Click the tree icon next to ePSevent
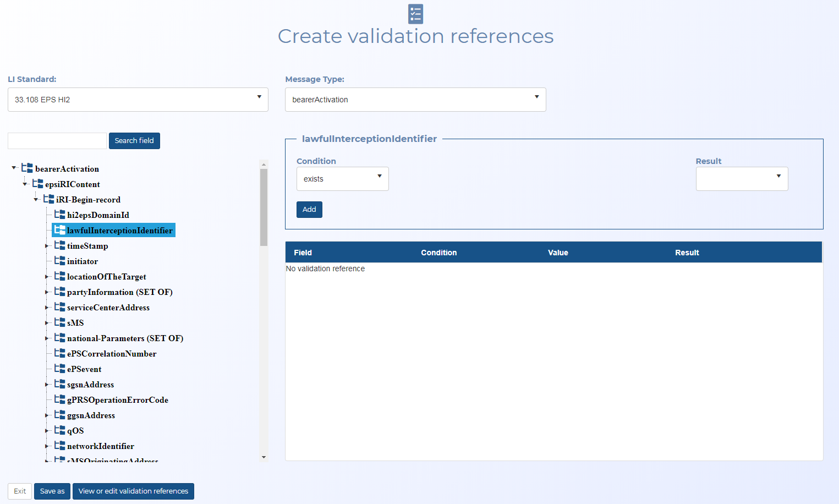 60,369
